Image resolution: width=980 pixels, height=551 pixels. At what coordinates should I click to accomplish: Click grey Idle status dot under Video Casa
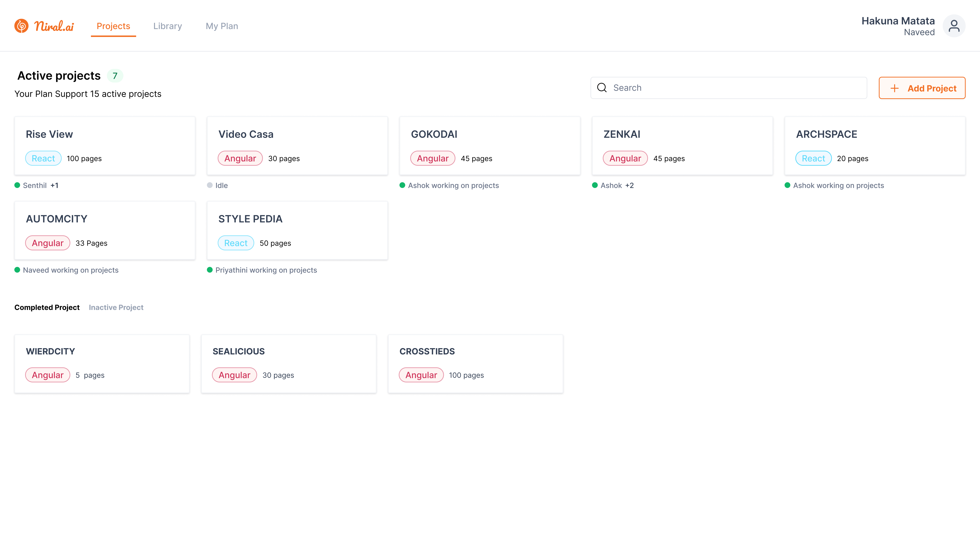coord(210,185)
